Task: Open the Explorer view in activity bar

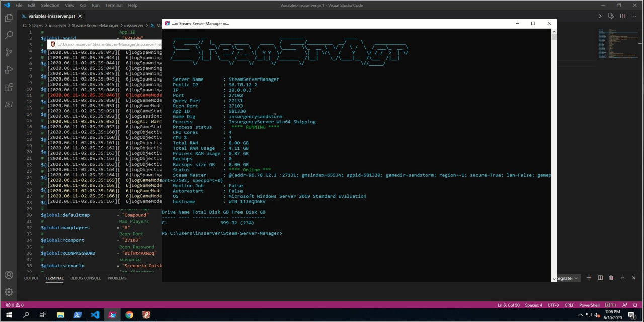Action: 9,18
